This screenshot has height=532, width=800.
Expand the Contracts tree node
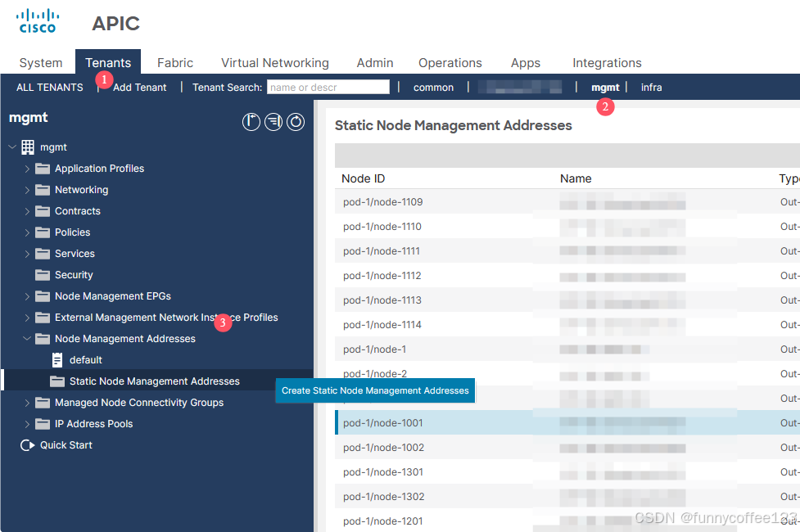(27, 211)
